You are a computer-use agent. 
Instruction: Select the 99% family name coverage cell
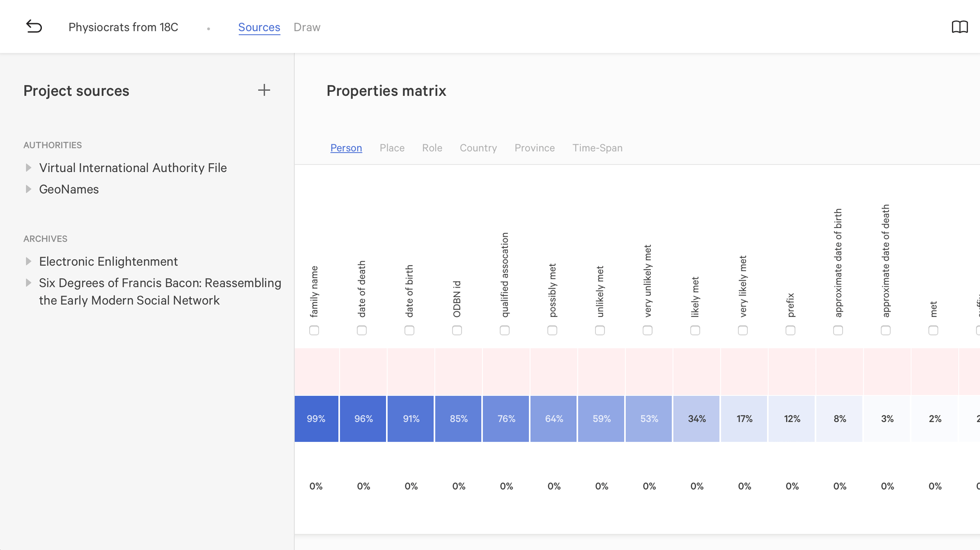click(316, 419)
